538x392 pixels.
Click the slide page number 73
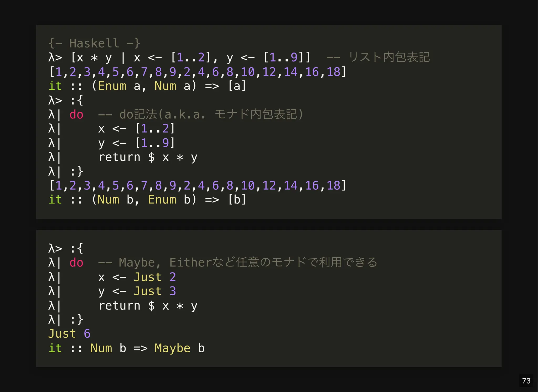526,381
